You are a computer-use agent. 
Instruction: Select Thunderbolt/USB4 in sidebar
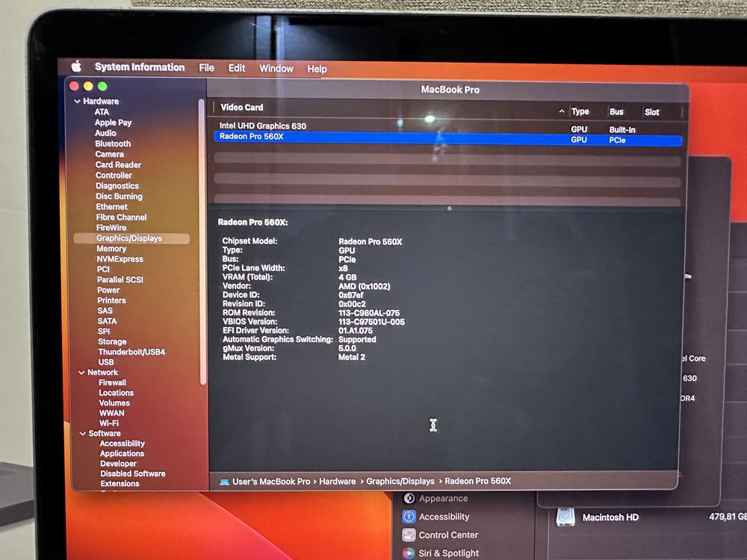(131, 352)
